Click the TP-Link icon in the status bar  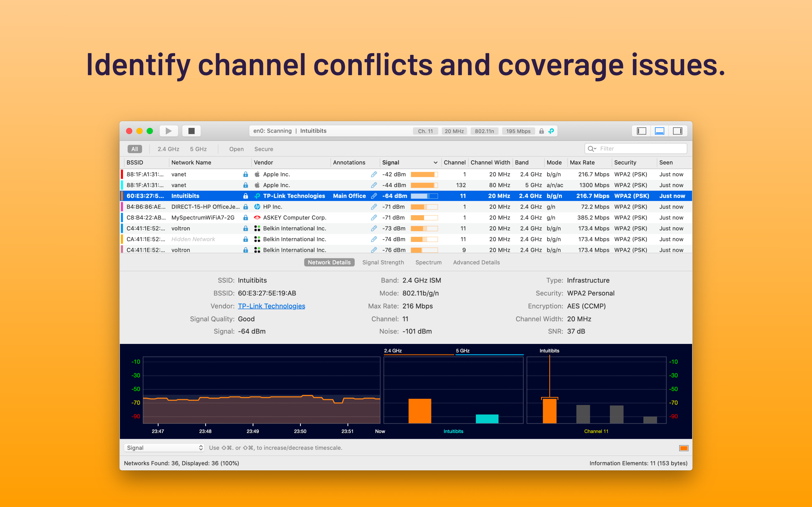(x=551, y=131)
